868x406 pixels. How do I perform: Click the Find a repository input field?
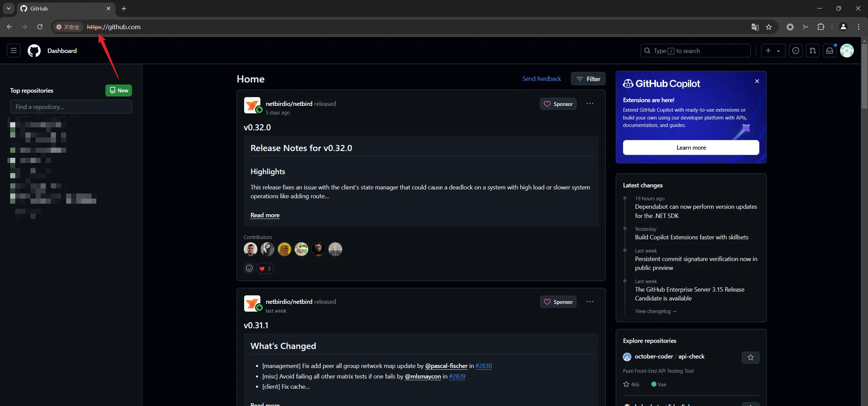click(x=70, y=106)
